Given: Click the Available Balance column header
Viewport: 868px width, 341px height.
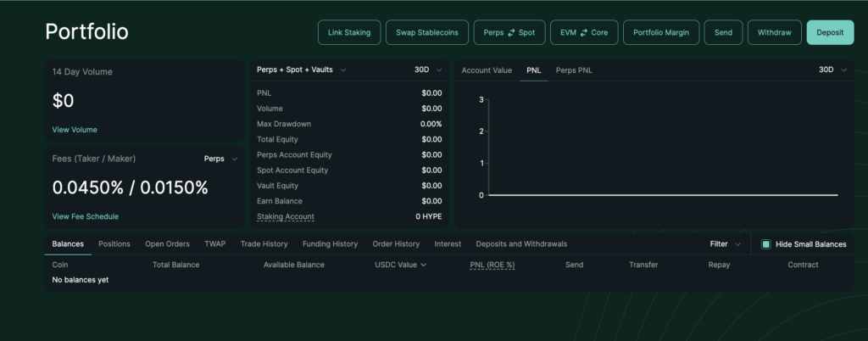Looking at the screenshot, I should pos(294,265).
